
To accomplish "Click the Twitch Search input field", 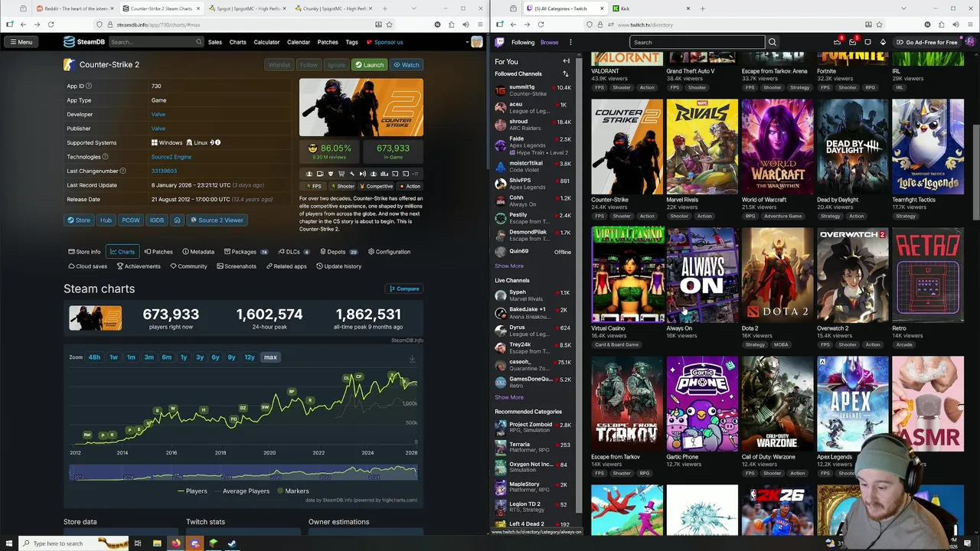I will (x=697, y=42).
